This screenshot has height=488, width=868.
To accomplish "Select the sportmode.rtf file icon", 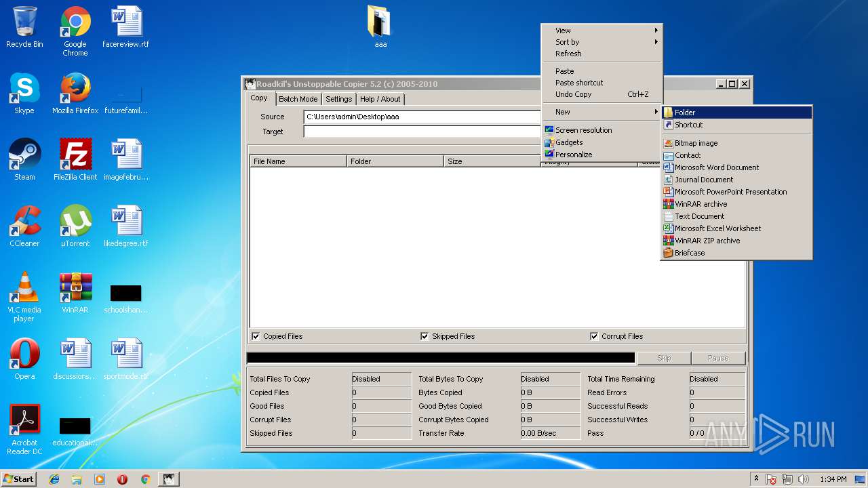I will 126,359.
